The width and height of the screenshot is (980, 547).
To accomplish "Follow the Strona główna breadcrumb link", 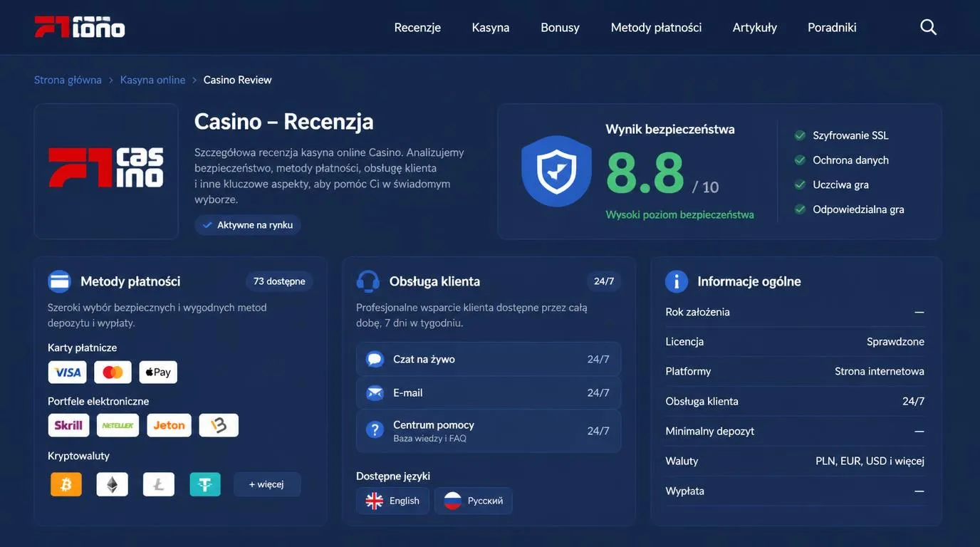I will 68,80.
